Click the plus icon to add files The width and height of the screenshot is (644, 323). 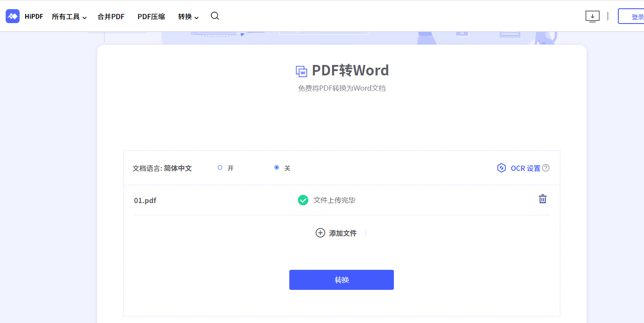pyautogui.click(x=320, y=233)
